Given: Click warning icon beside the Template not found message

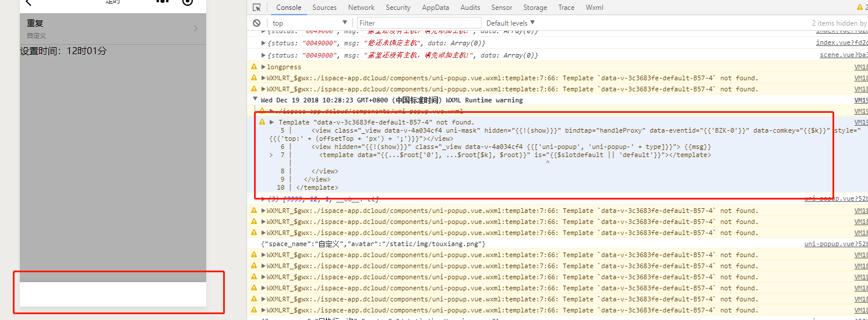Looking at the screenshot, I should (x=262, y=122).
